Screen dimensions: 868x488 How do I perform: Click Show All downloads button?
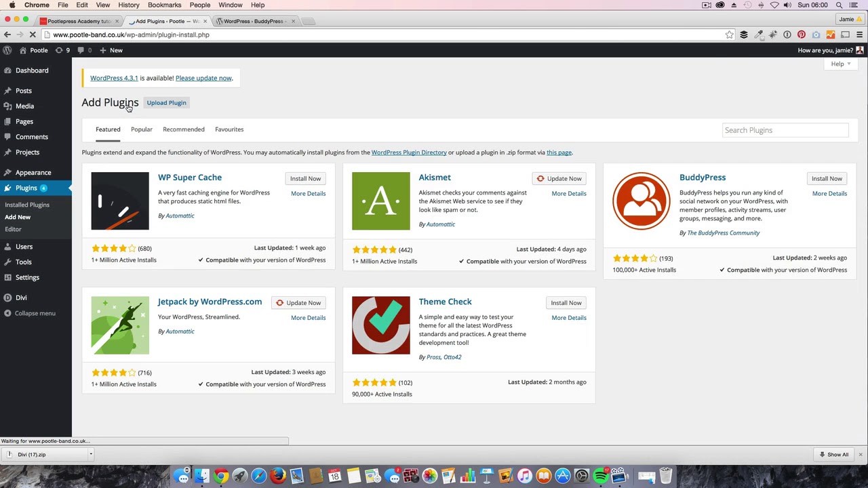834,455
